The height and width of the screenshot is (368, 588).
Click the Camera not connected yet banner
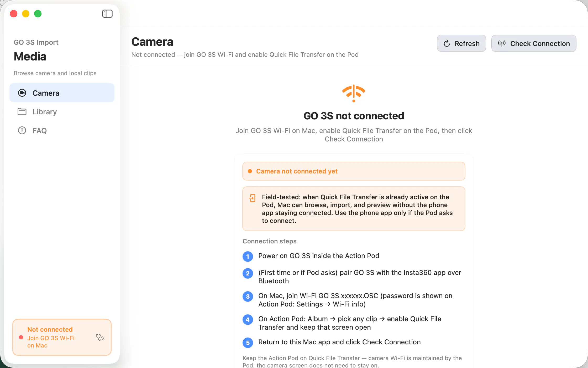pyautogui.click(x=354, y=171)
